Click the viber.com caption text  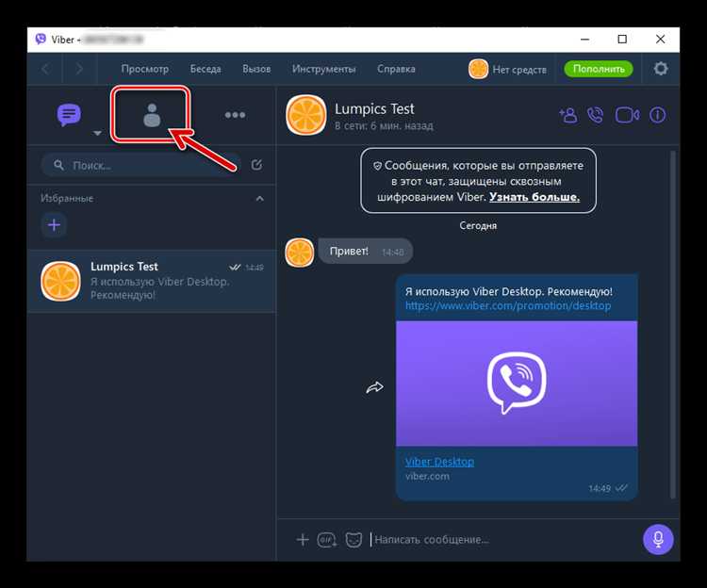(427, 476)
